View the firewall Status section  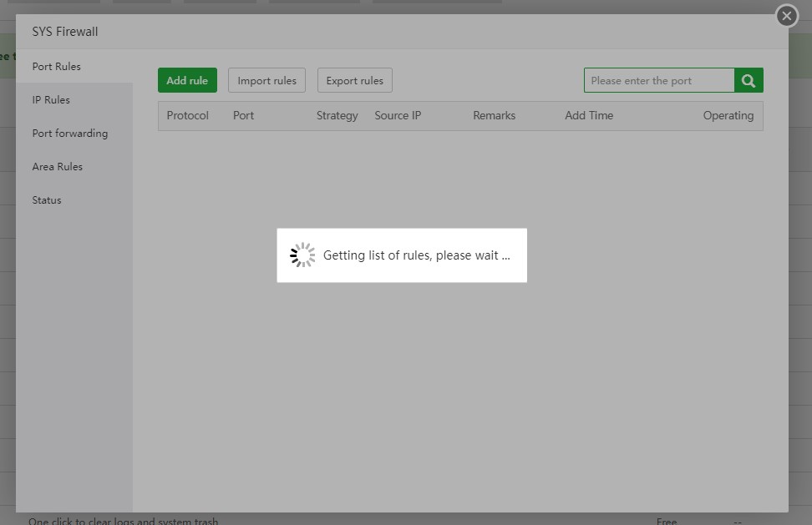click(46, 199)
